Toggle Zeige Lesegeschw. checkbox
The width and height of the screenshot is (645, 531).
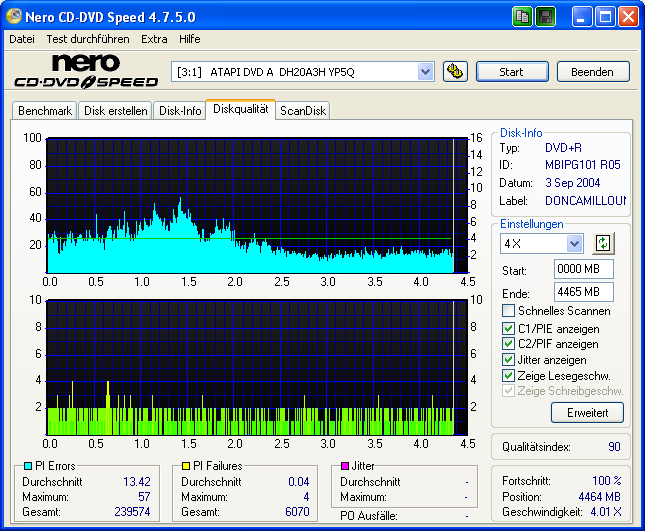tap(508, 375)
